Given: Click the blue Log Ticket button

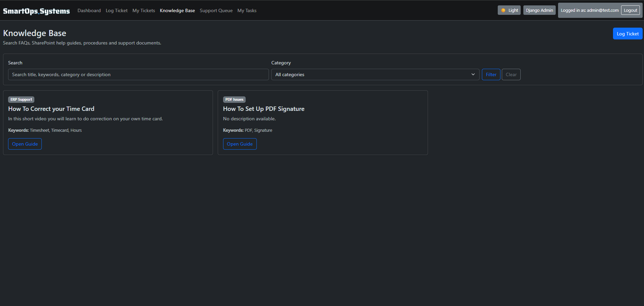Looking at the screenshot, I should point(627,34).
